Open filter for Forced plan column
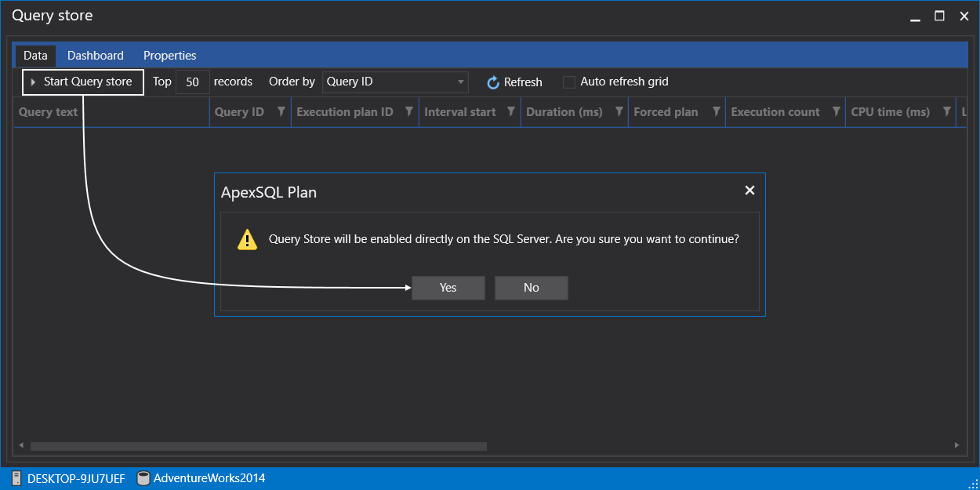Screen dimensions: 980x490 716,112
